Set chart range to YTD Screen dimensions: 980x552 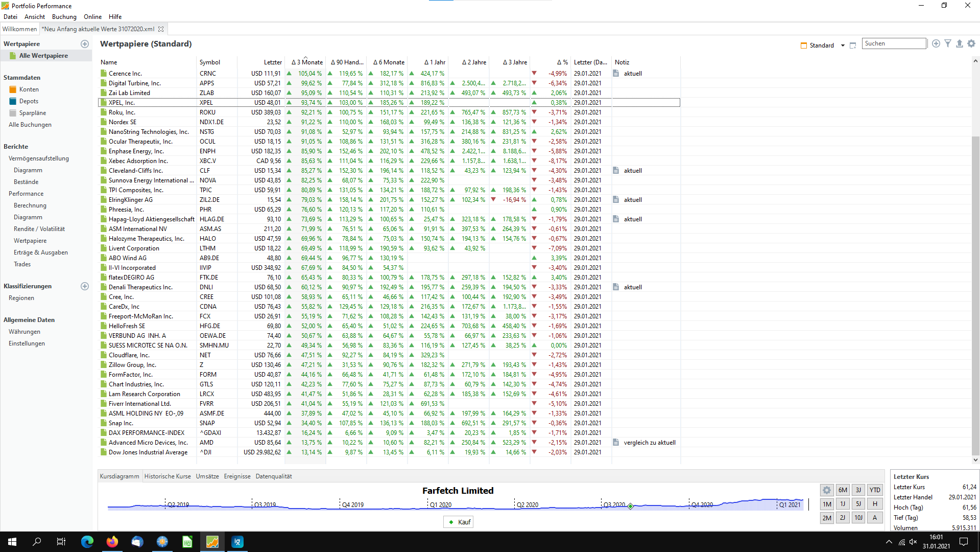coord(875,490)
